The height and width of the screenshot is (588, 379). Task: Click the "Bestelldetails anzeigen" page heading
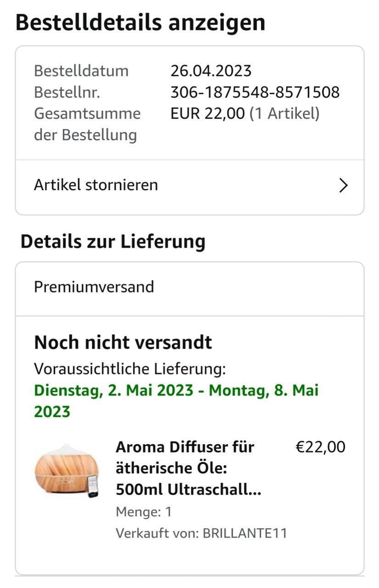point(140,23)
